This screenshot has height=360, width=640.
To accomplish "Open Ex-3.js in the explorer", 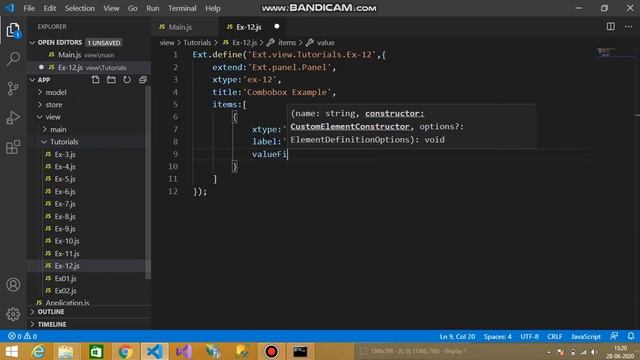I will point(65,154).
